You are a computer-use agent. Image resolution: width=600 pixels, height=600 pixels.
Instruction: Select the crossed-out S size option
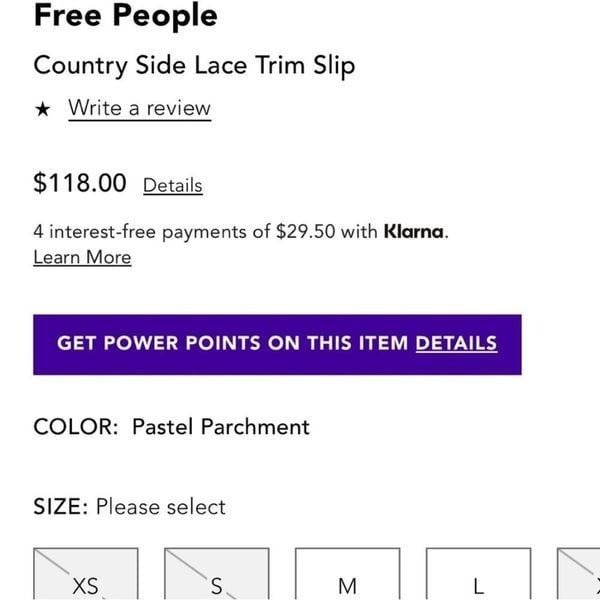click(x=217, y=574)
